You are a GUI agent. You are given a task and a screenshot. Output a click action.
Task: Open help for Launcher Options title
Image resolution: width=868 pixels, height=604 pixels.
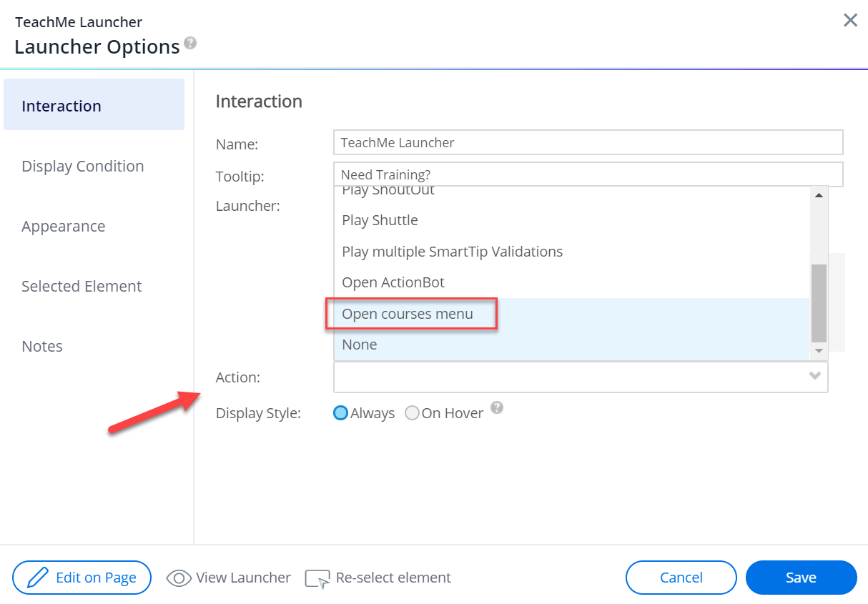(x=189, y=43)
